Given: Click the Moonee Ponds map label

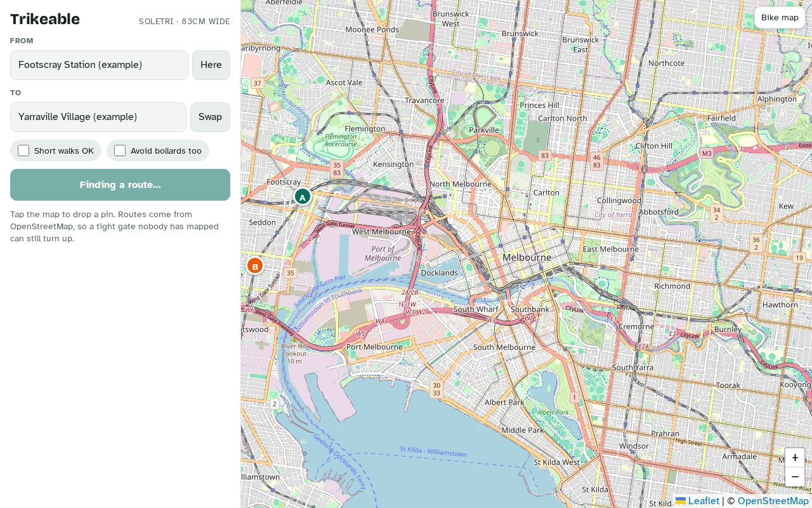Looking at the screenshot, I should pyautogui.click(x=372, y=29).
